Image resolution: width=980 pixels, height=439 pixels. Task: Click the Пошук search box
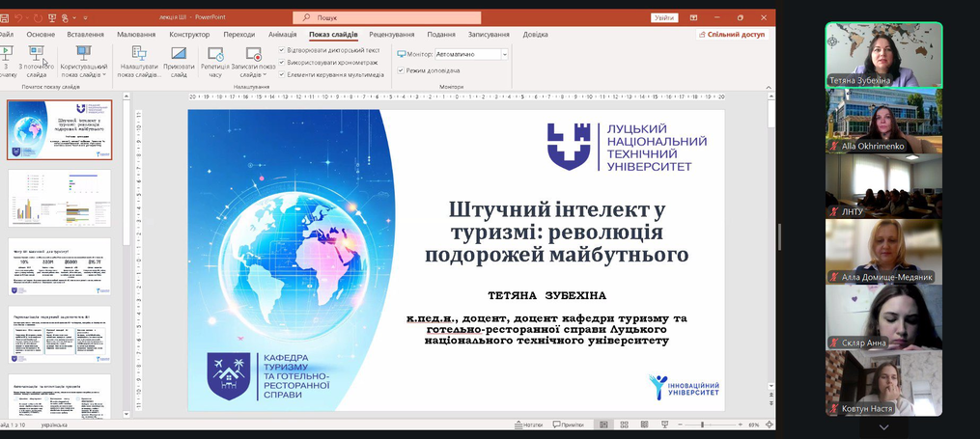386,18
